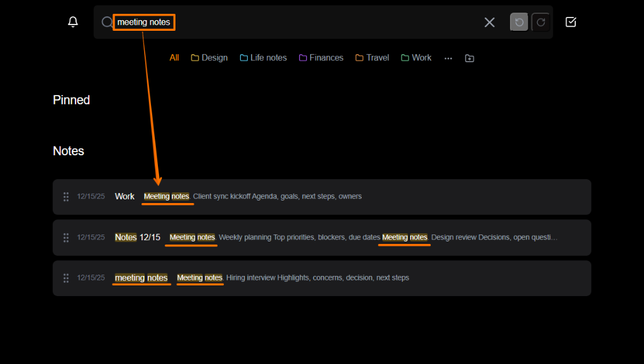Clear the search query with the X

coord(489,21)
